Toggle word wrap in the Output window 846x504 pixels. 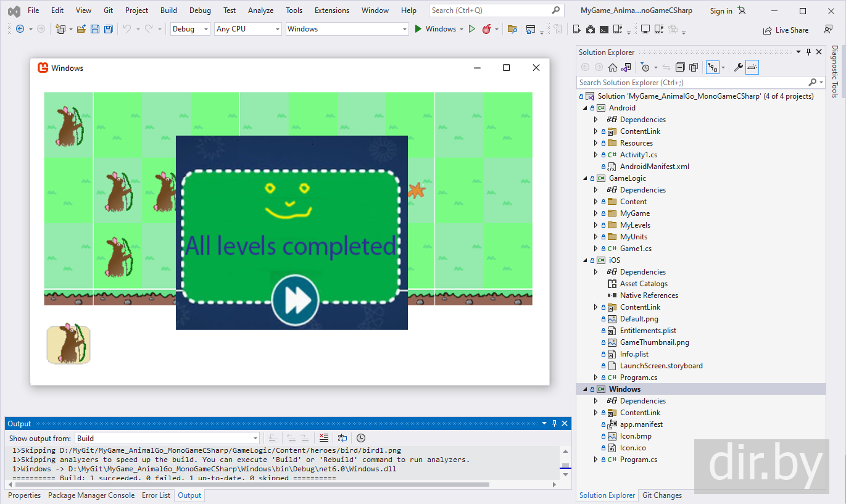point(342,438)
